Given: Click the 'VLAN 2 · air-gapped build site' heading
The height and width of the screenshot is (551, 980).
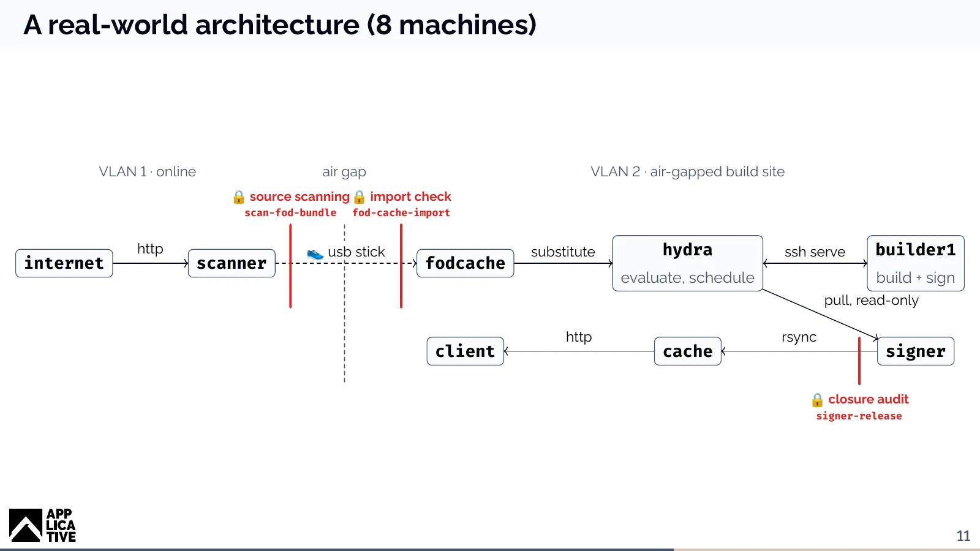Looking at the screenshot, I should tap(688, 172).
